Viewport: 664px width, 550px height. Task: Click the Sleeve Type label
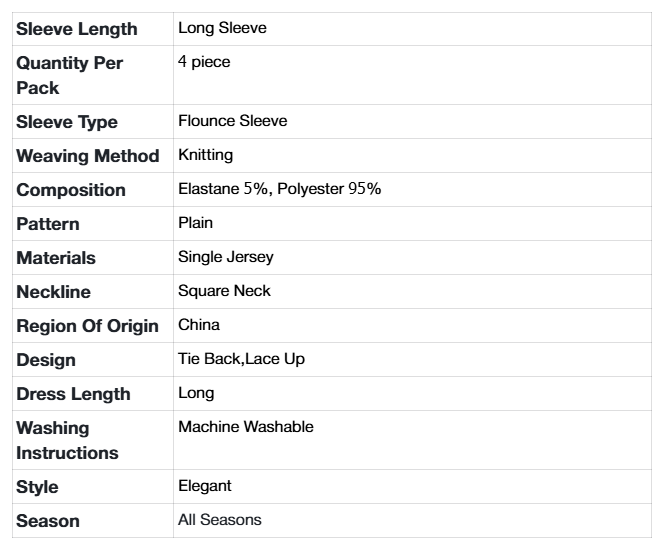point(67,122)
